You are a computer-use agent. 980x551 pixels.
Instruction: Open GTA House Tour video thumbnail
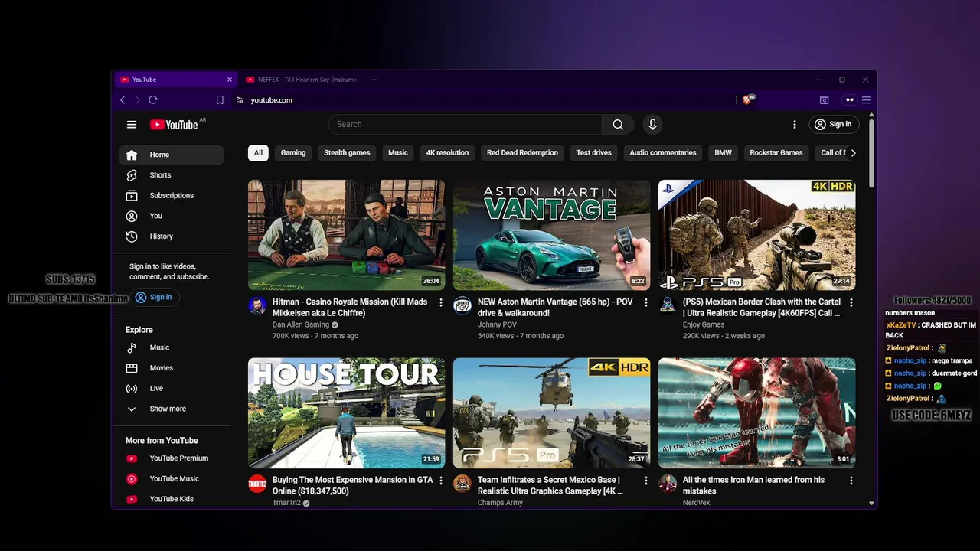point(346,413)
